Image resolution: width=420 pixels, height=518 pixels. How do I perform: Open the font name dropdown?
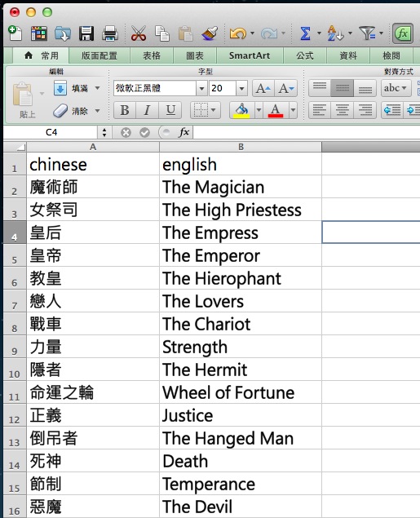point(201,88)
